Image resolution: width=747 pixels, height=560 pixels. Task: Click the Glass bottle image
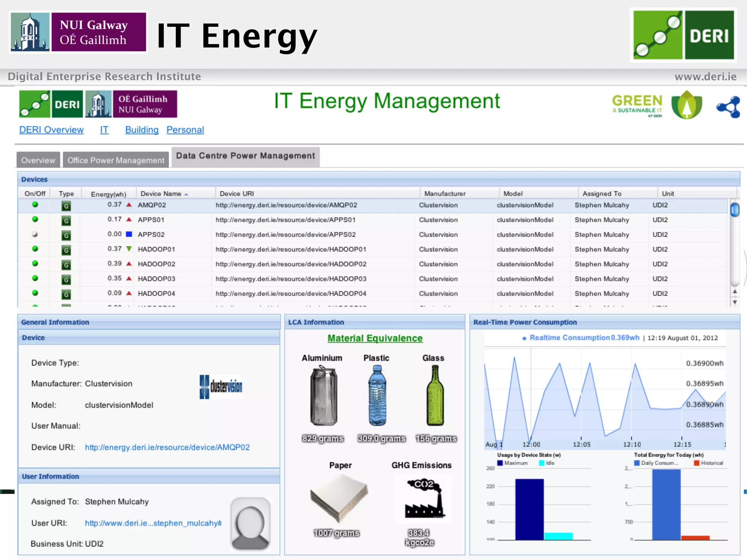(x=435, y=396)
